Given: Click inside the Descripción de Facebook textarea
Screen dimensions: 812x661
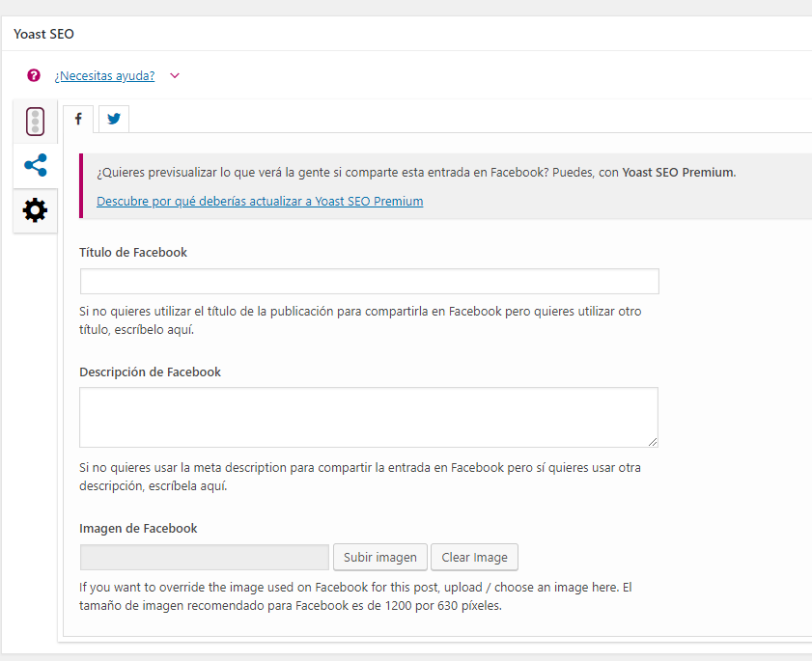Looking at the screenshot, I should click(x=369, y=417).
